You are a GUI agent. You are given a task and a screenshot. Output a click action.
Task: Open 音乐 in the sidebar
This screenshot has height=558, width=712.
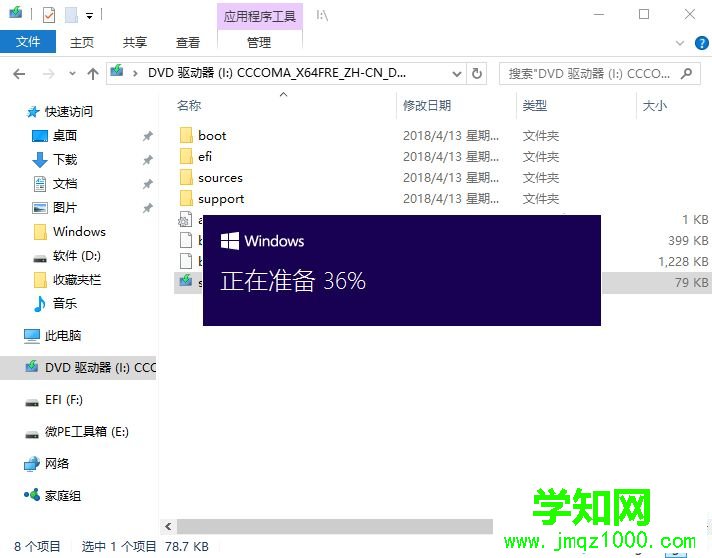(65, 303)
